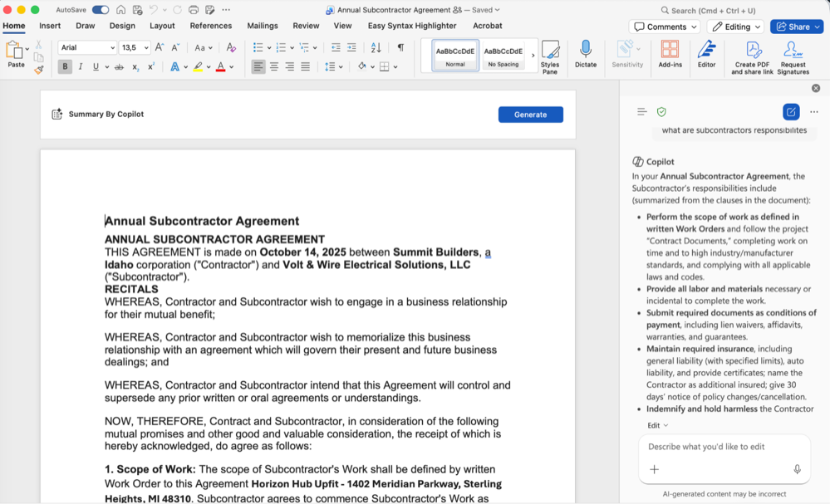Center align the paragraph
Screen dimensions: 830x504
click(274, 66)
